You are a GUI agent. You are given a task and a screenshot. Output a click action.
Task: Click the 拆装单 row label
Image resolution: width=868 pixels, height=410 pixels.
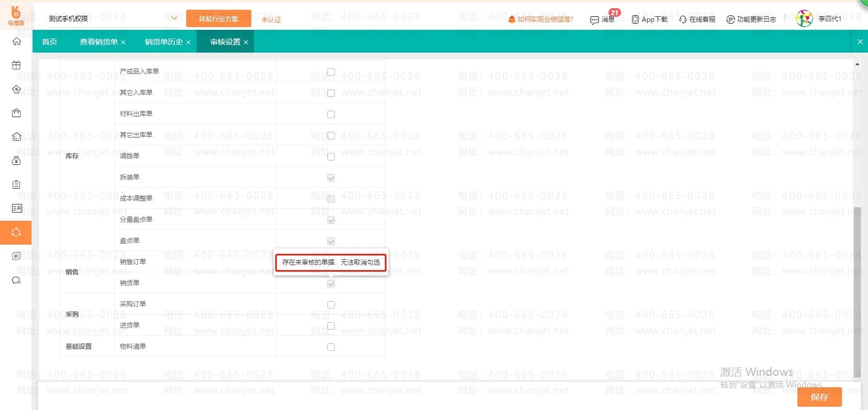click(x=130, y=177)
